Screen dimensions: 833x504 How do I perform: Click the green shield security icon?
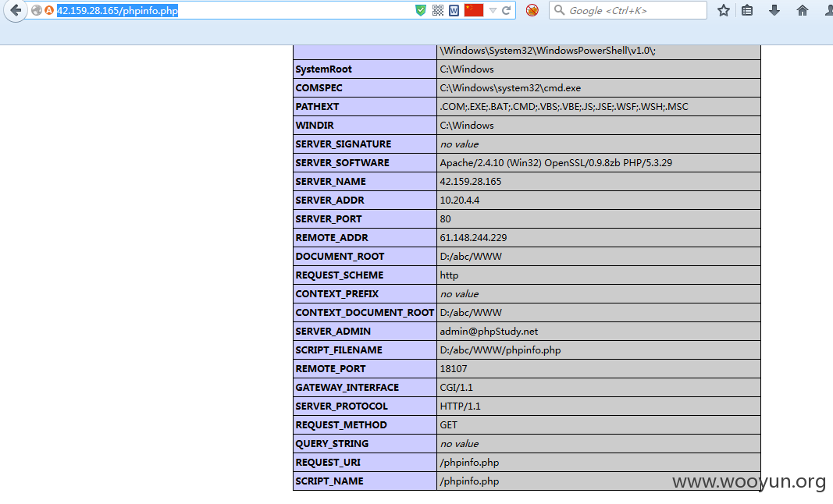(x=420, y=10)
